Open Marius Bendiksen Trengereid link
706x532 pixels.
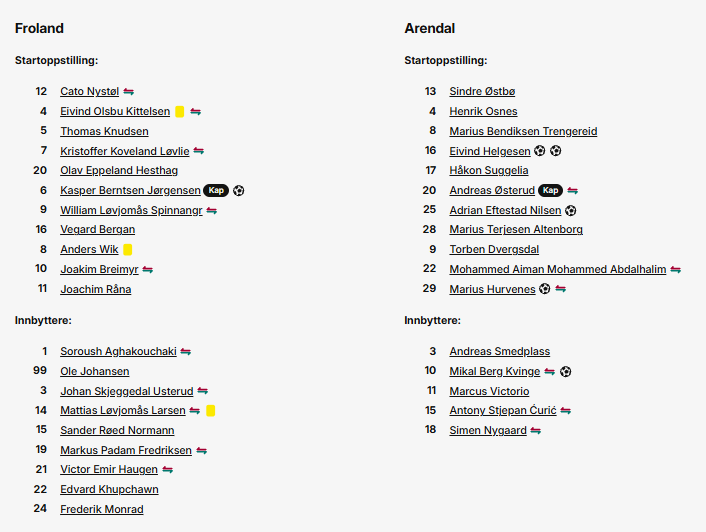click(523, 131)
